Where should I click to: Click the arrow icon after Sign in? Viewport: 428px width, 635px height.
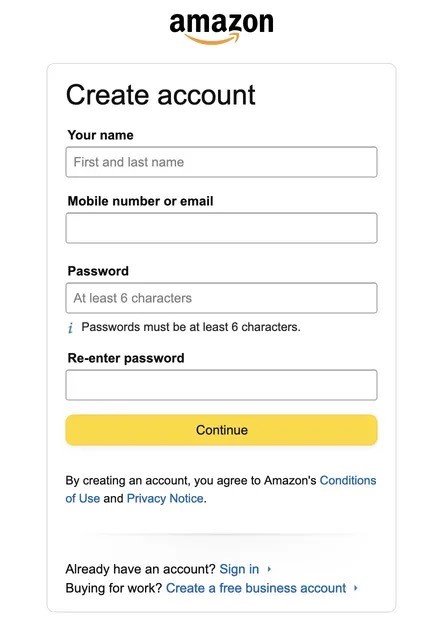[x=269, y=569]
